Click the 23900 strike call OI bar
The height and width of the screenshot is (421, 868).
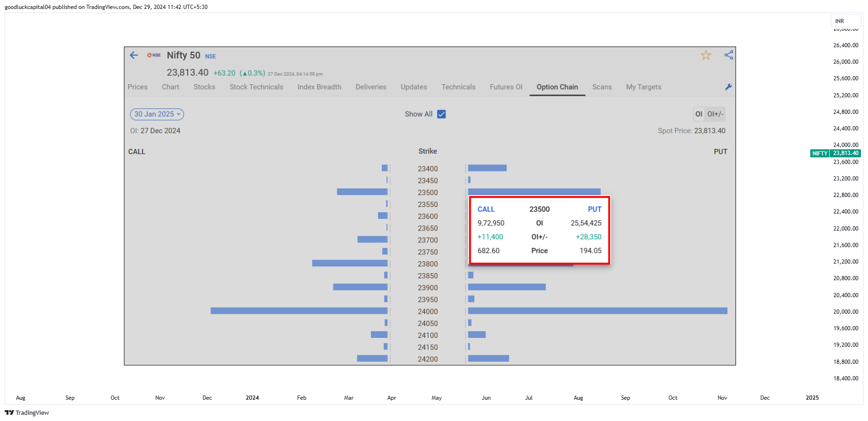point(360,287)
